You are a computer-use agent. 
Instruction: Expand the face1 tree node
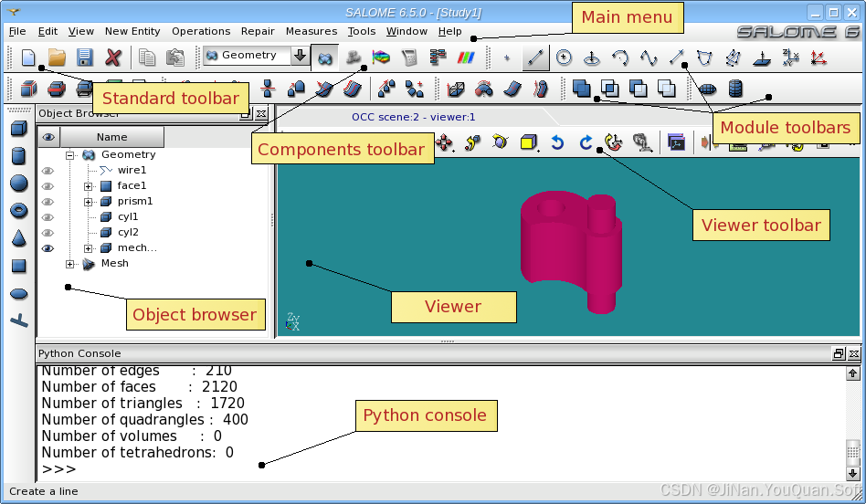[88, 186]
